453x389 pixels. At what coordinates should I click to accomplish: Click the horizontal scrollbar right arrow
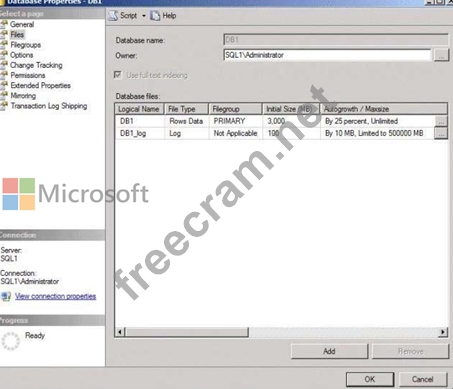click(x=442, y=332)
